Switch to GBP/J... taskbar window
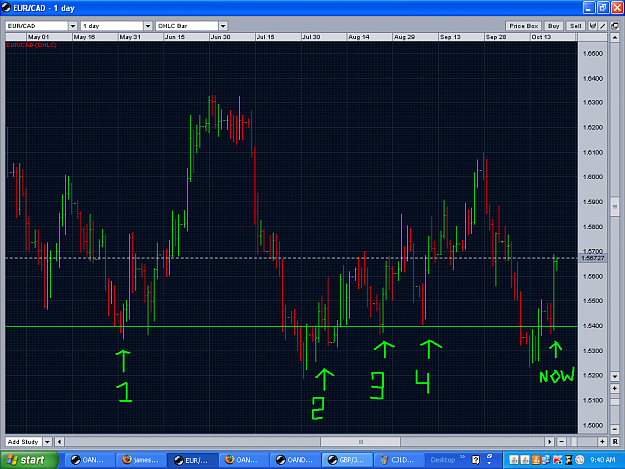625x469 pixels. pyautogui.click(x=347, y=460)
